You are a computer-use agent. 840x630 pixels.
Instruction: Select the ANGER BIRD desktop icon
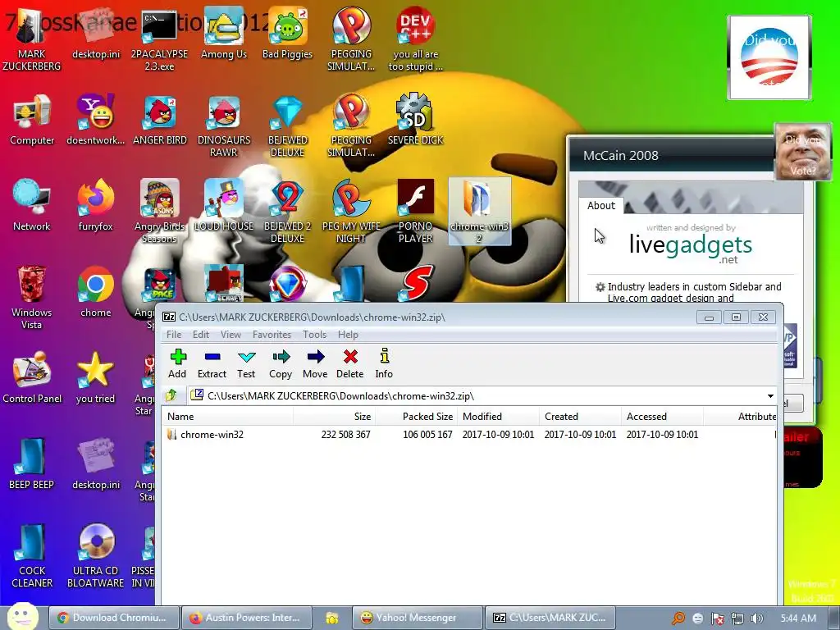(160, 120)
